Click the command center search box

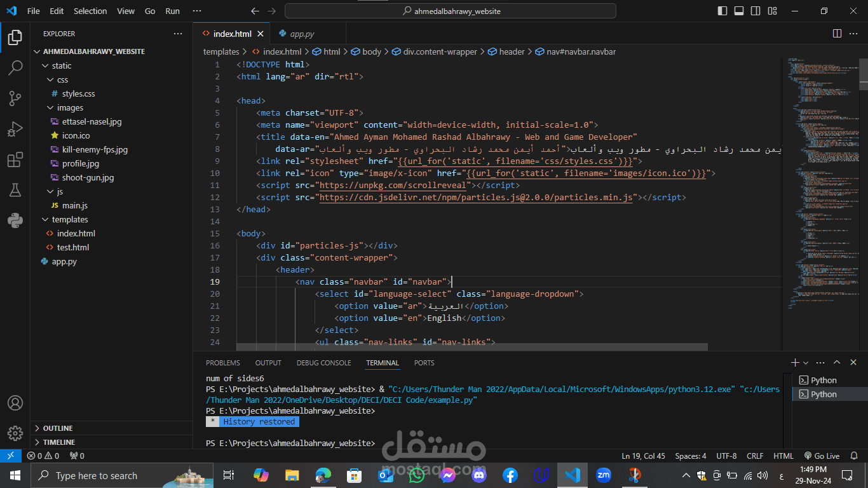pos(451,11)
